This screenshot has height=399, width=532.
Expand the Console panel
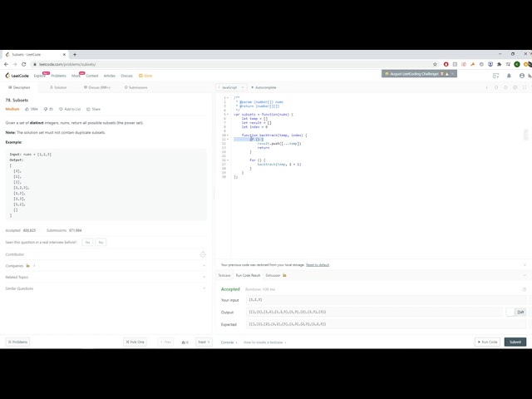pos(229,342)
